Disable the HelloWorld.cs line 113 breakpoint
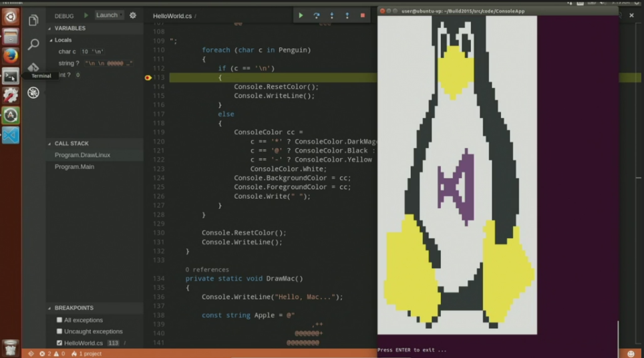The height and width of the screenshot is (358, 644). (x=59, y=343)
